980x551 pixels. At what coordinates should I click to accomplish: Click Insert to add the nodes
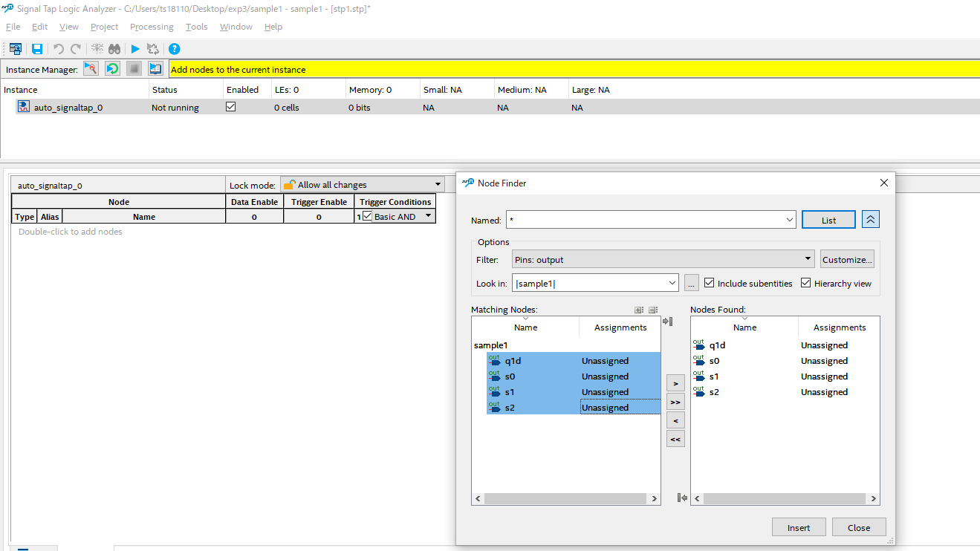tap(799, 527)
